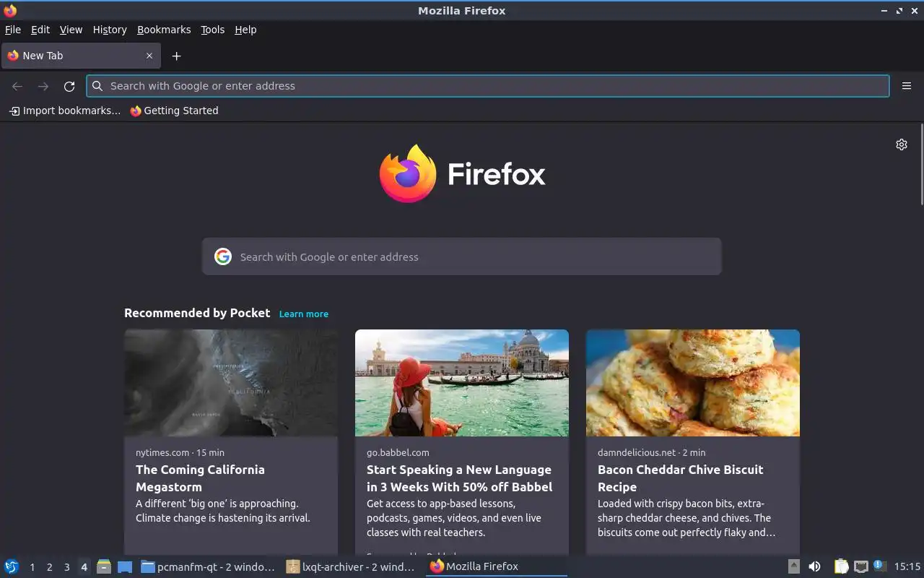Open the Bacon Cheddar Chive Biscuit Recipe article
The width and height of the screenshot is (924, 578).
coord(680,478)
